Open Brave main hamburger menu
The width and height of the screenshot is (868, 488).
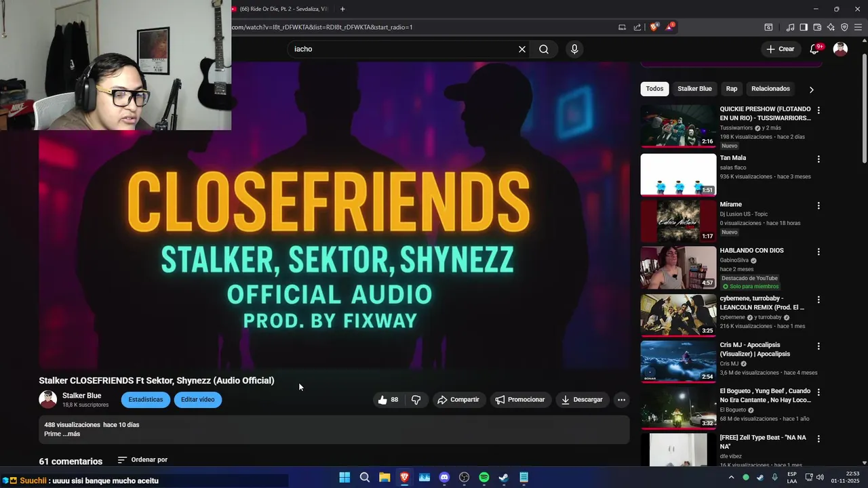coord(859,27)
